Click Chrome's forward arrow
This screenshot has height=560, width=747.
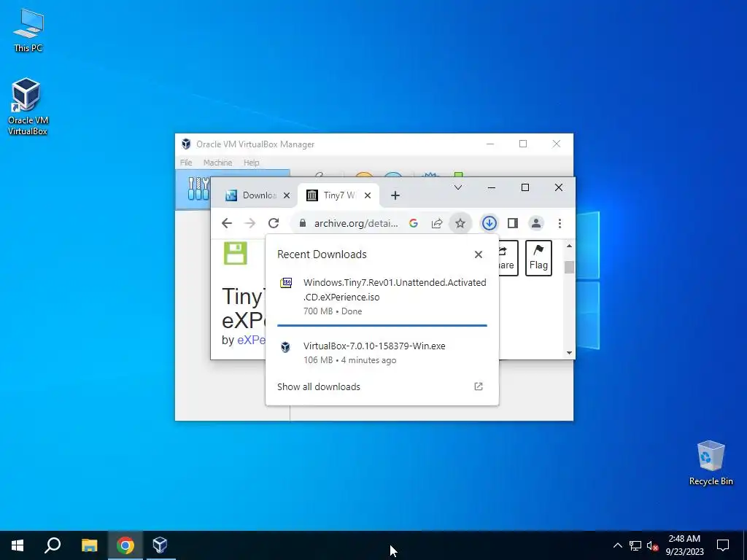click(250, 223)
